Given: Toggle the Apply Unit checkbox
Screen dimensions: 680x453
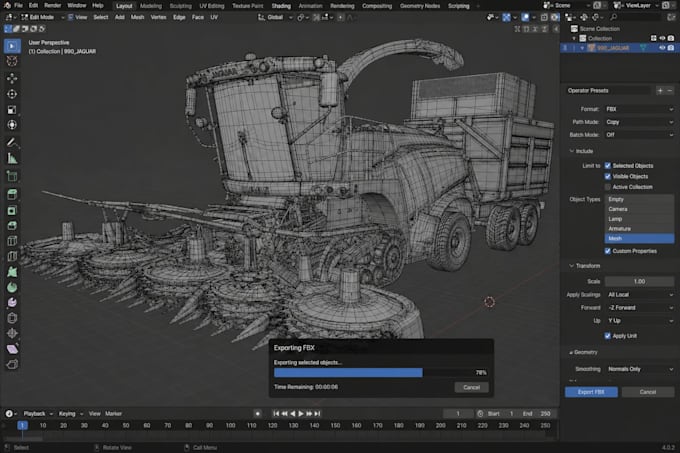Looking at the screenshot, I should pyautogui.click(x=608, y=336).
